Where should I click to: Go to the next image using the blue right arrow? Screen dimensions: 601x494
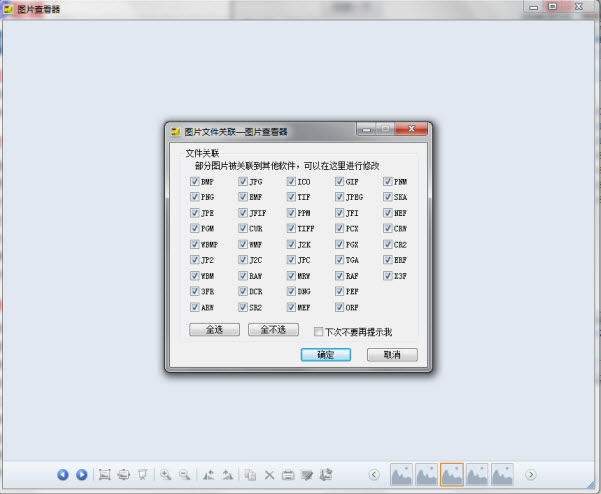pyautogui.click(x=82, y=475)
